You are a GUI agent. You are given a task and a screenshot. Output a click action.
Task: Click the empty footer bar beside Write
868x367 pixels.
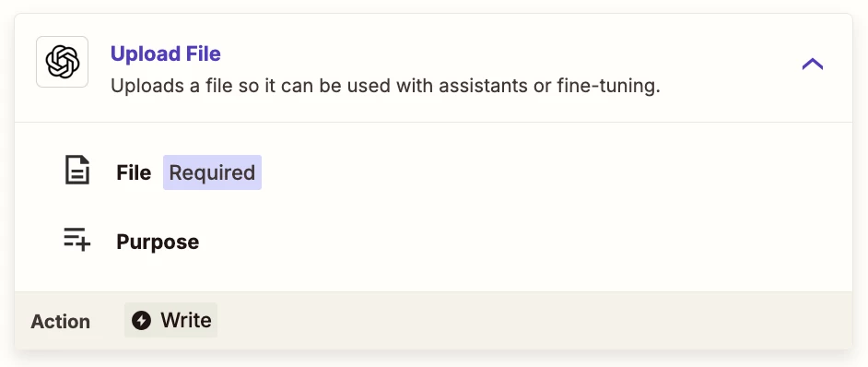click(532, 320)
